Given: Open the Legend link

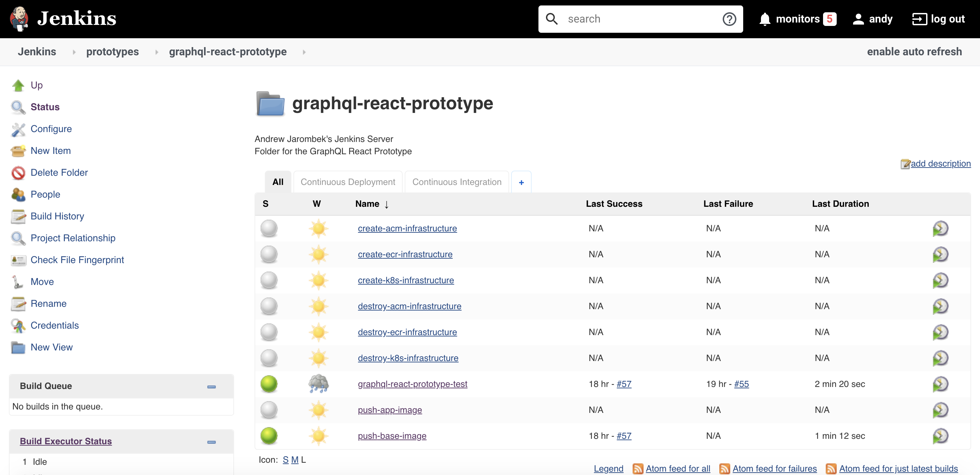Looking at the screenshot, I should pyautogui.click(x=608, y=469).
